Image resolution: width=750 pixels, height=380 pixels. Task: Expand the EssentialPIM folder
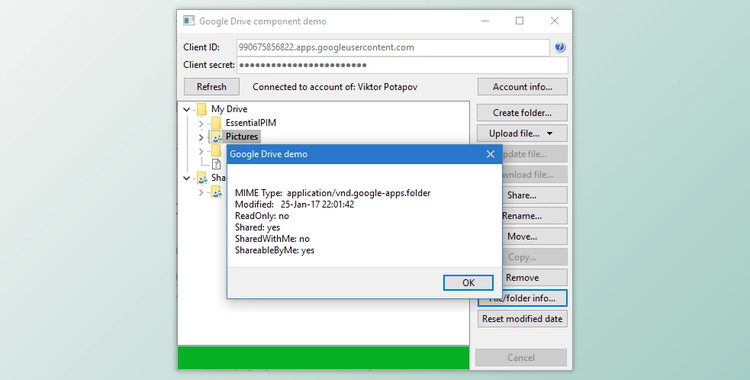click(201, 123)
